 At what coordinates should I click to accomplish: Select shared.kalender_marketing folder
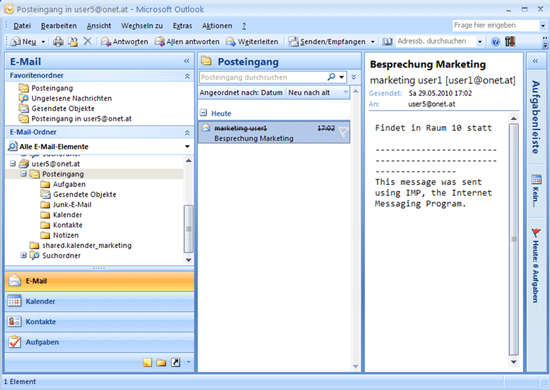point(87,245)
